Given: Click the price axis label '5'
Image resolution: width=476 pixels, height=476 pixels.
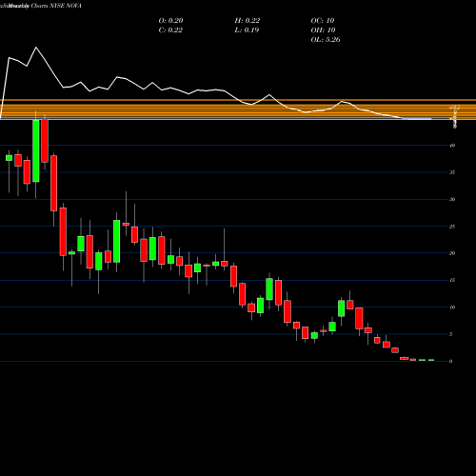Looking at the screenshot, I should [451, 334].
